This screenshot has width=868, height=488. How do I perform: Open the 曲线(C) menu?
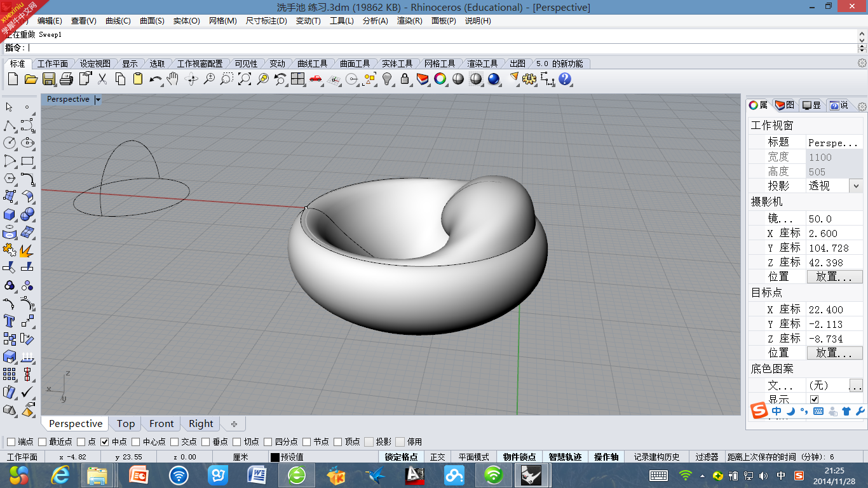pos(118,21)
